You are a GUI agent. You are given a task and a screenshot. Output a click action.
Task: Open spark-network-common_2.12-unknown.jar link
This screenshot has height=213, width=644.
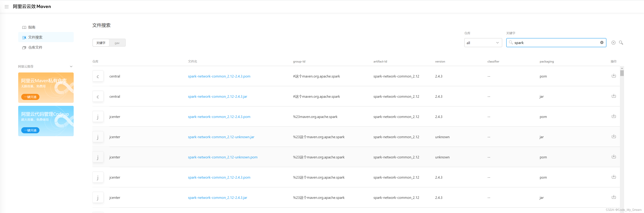point(221,137)
